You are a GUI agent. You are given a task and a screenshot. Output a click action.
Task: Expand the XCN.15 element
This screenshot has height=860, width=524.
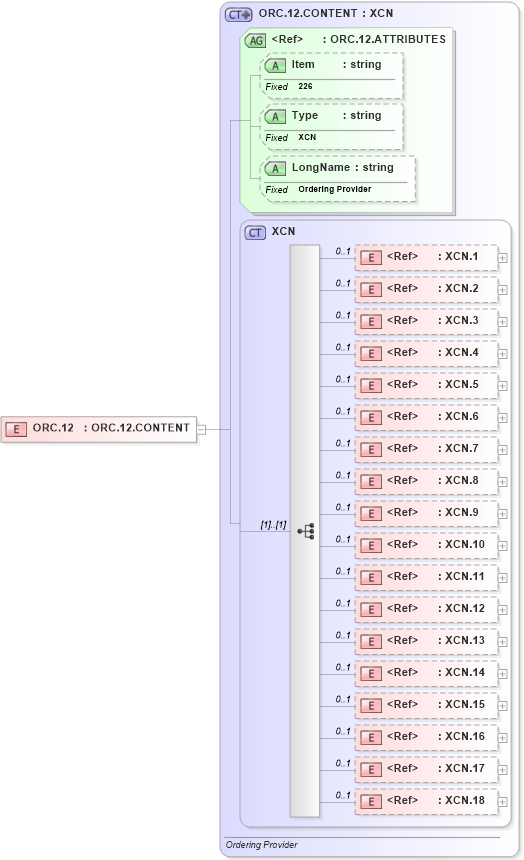point(503,706)
